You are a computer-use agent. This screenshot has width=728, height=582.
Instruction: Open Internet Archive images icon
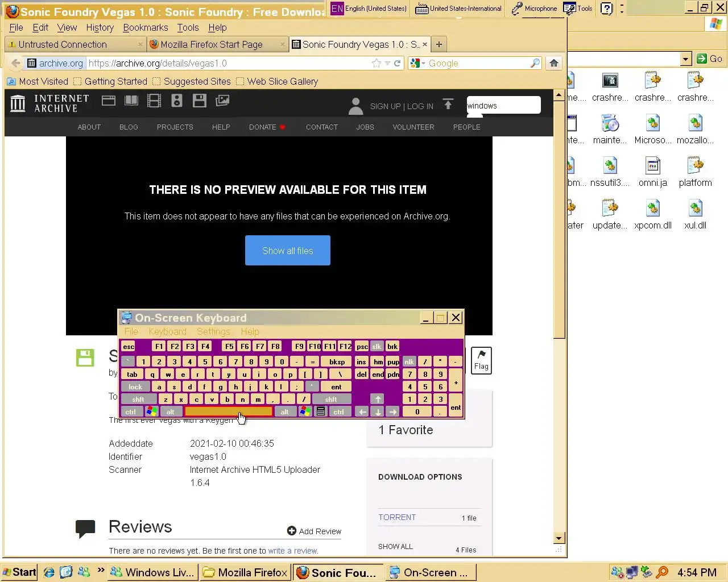tap(222, 101)
